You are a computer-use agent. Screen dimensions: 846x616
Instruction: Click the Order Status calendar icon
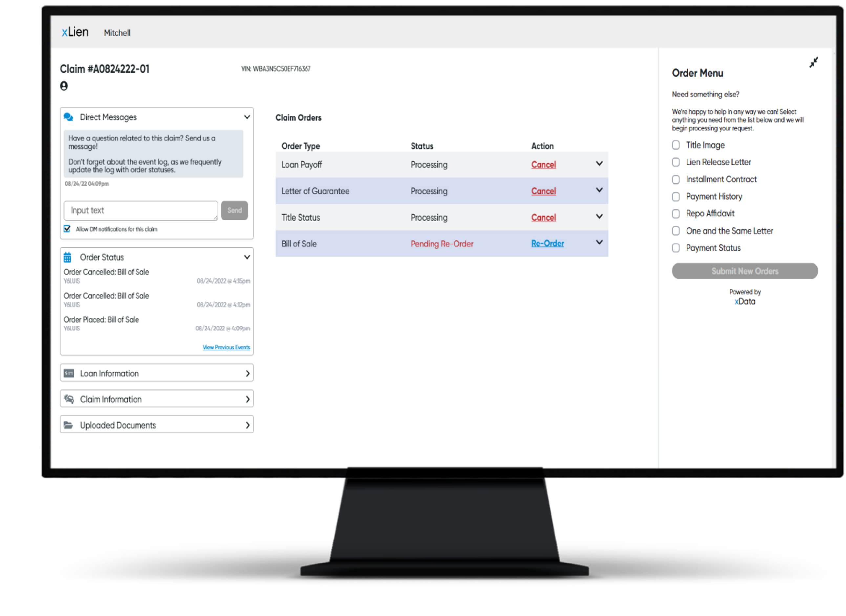(68, 257)
